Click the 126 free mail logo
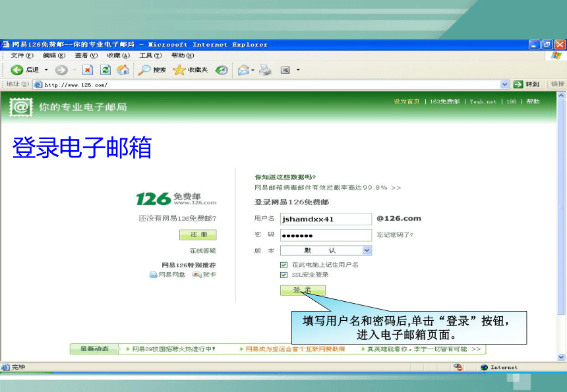Screen dimensions: 567x392 [176, 199]
